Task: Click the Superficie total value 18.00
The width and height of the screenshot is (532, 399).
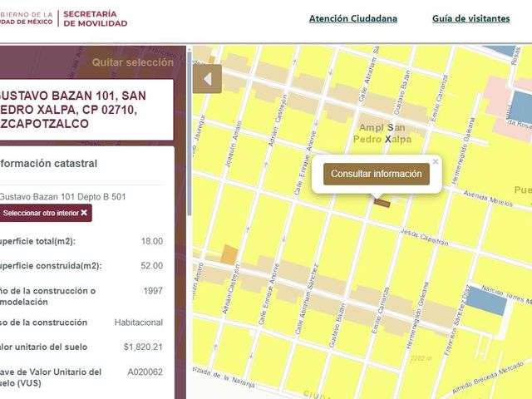Action: coord(152,241)
